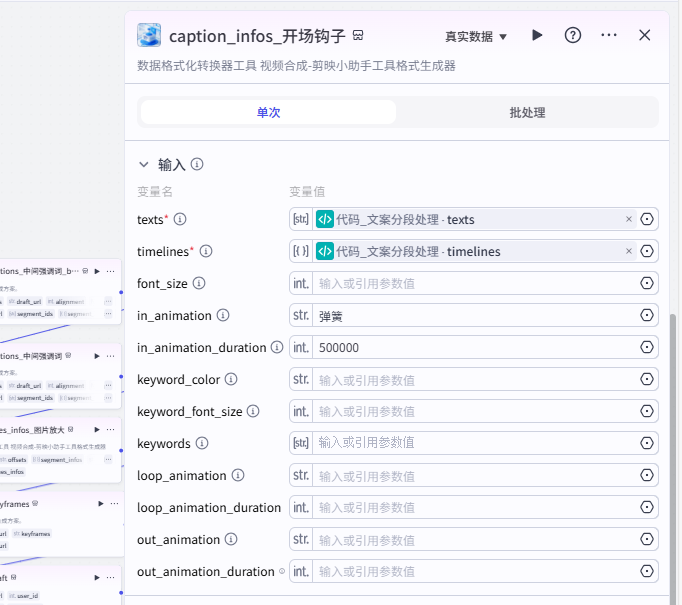Open type selector for keyword_color
This screenshot has width=682, height=605.
click(300, 380)
